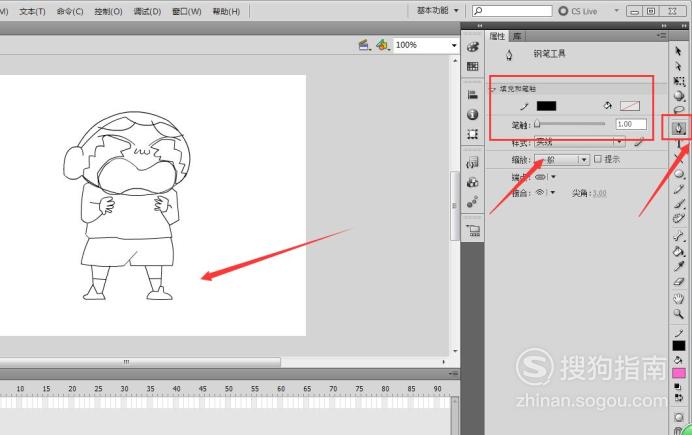This screenshot has height=435, width=692.
Task: Open the 基本功能 workspace switcher
Action: [x=438, y=11]
